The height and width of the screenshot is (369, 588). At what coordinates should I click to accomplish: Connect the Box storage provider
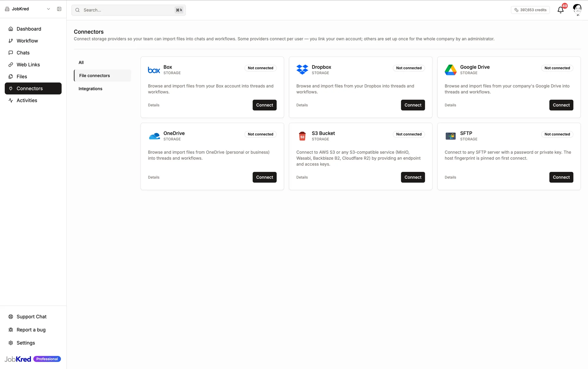265,105
